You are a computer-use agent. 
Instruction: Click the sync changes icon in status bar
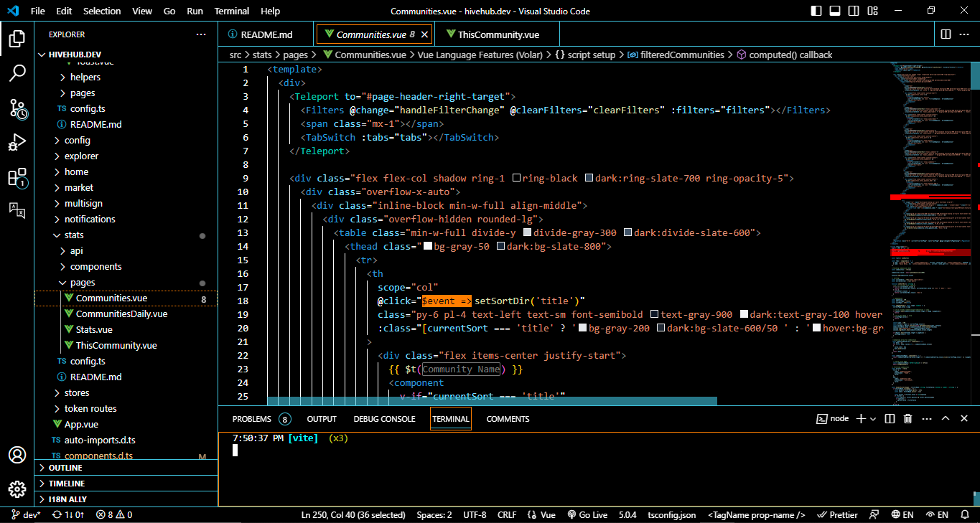tap(70, 514)
